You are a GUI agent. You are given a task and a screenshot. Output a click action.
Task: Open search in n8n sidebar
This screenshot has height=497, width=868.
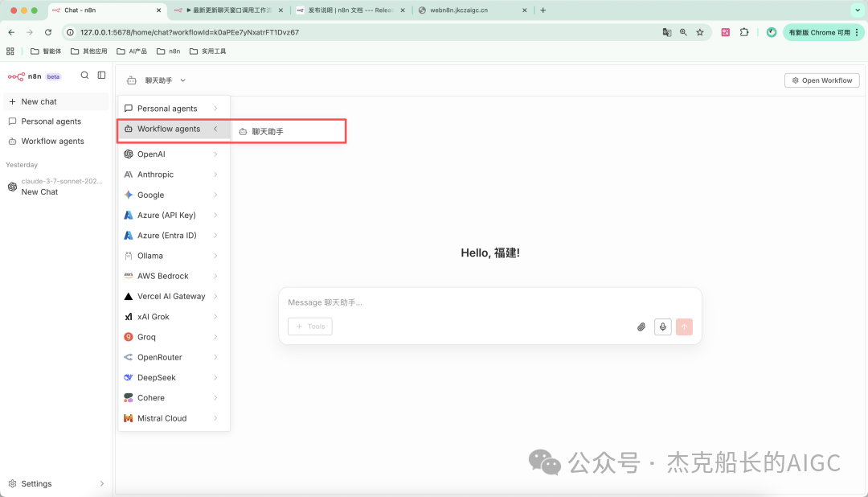pyautogui.click(x=84, y=76)
